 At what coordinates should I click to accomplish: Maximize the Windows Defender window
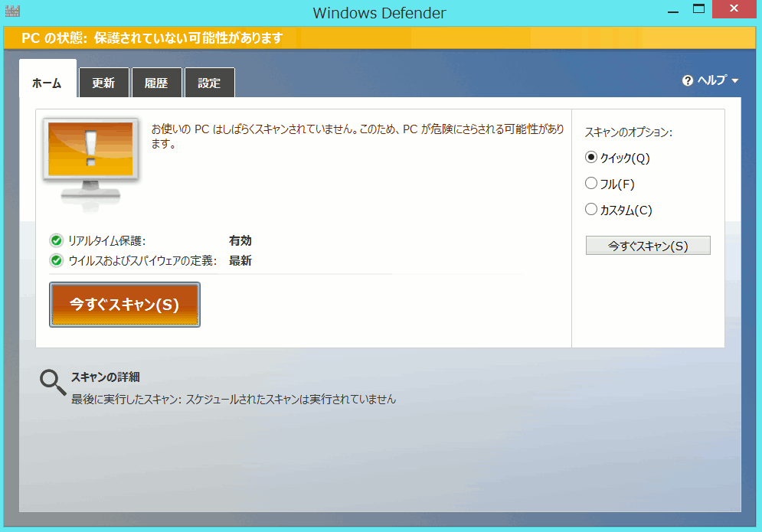698,10
